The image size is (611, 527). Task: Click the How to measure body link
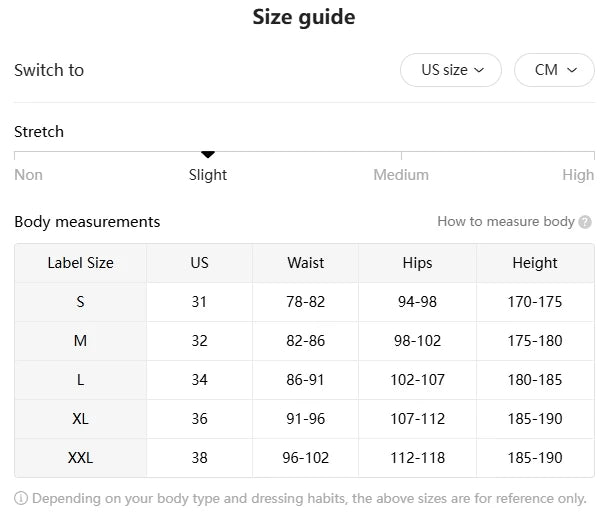coord(505,222)
